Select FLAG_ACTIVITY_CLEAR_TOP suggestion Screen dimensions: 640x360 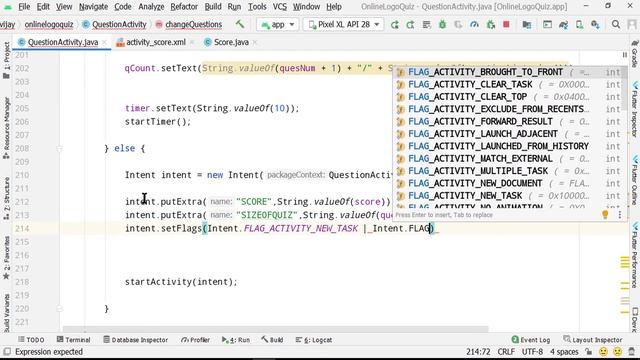coord(509,97)
